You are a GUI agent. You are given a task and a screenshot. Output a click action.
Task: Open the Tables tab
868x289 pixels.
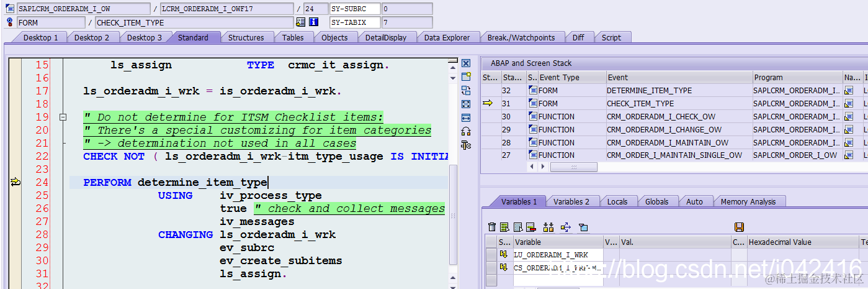tap(293, 38)
